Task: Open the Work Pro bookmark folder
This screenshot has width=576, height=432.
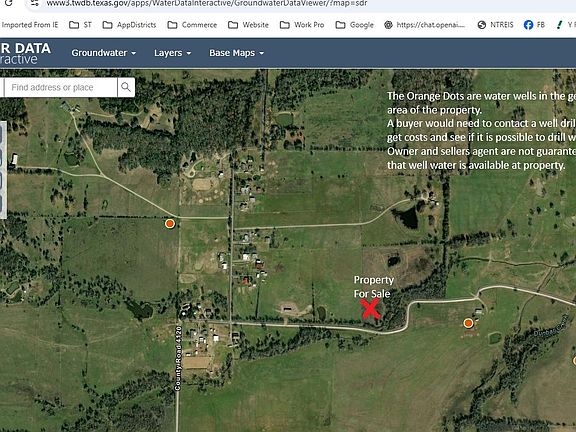Action: click(x=302, y=25)
